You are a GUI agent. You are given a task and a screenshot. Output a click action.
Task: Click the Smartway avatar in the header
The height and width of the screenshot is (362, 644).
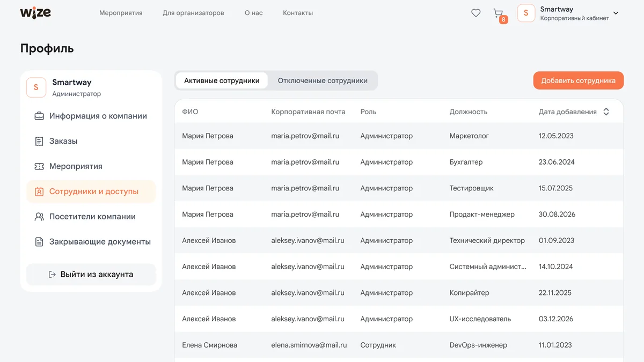(526, 13)
